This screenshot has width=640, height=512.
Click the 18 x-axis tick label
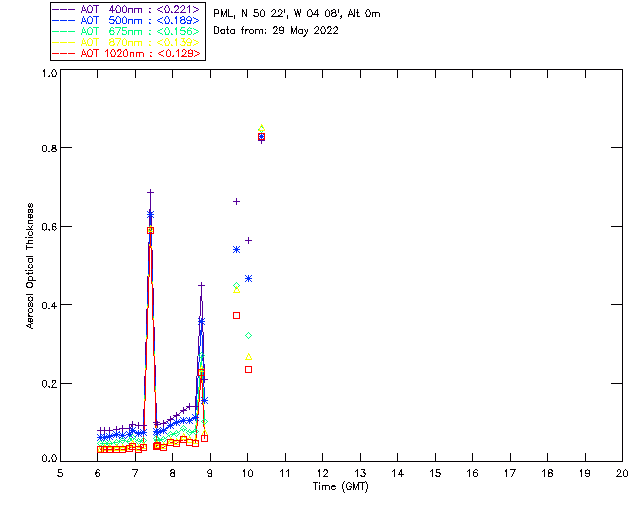pyautogui.click(x=547, y=473)
